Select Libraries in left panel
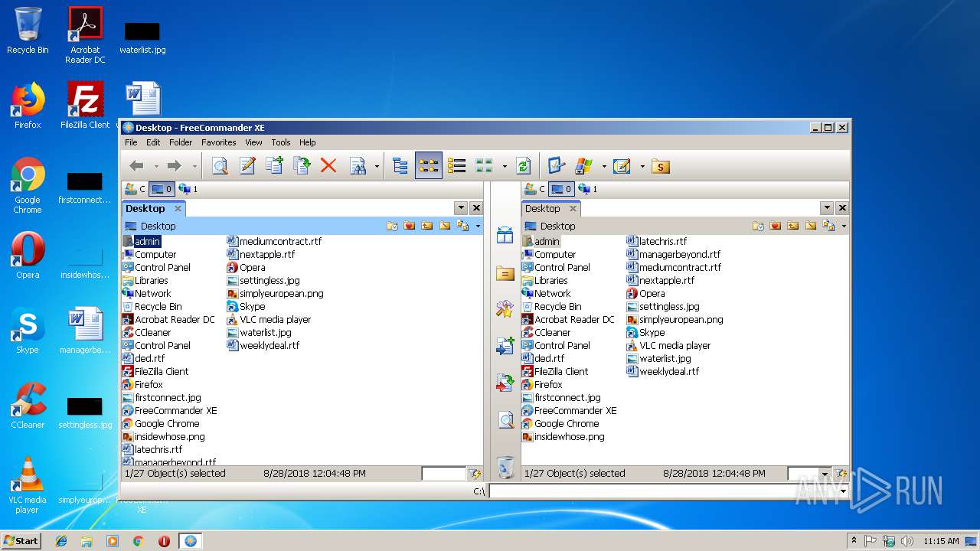Viewport: 980px width, 551px height. (x=145, y=281)
